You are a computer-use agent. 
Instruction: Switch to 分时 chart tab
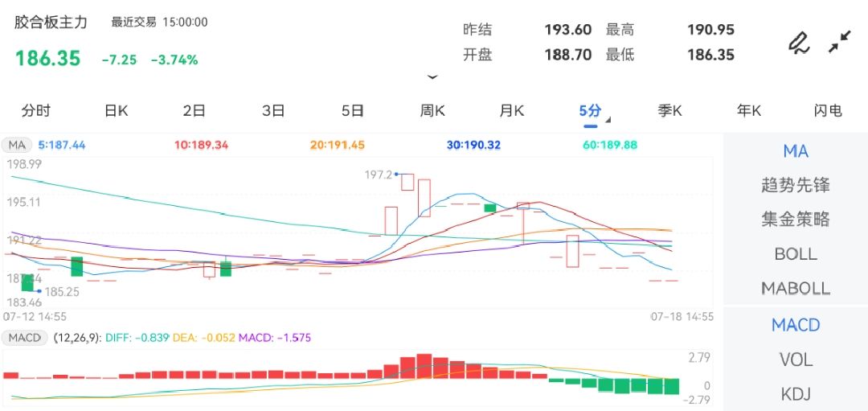pos(36,111)
